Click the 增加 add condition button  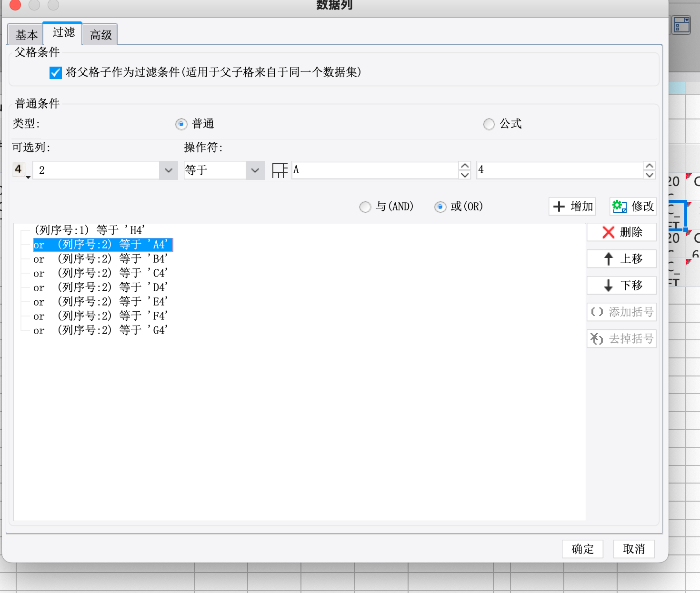click(x=572, y=207)
